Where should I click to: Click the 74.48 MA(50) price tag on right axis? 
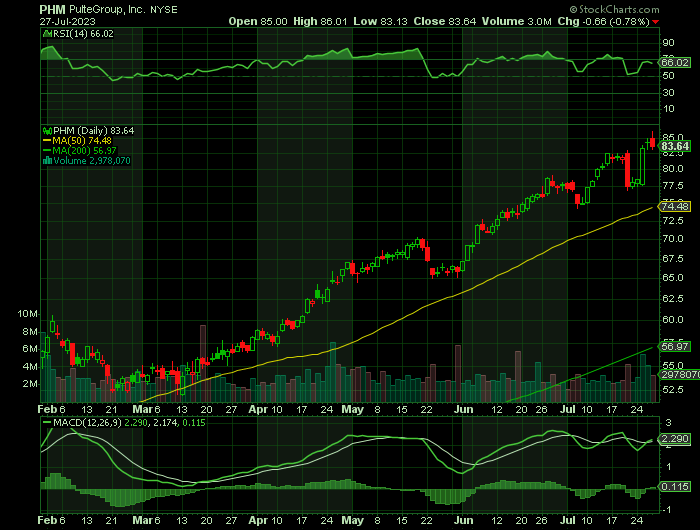point(675,206)
